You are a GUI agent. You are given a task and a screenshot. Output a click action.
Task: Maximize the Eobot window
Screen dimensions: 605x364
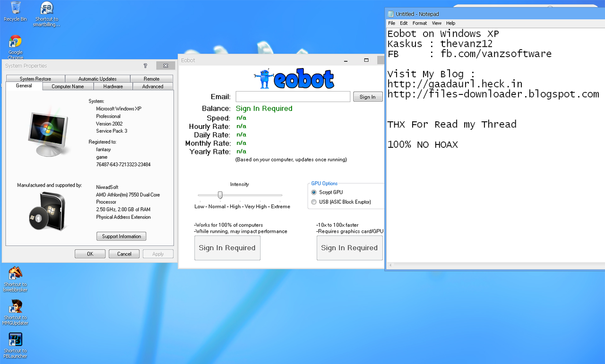point(366,60)
